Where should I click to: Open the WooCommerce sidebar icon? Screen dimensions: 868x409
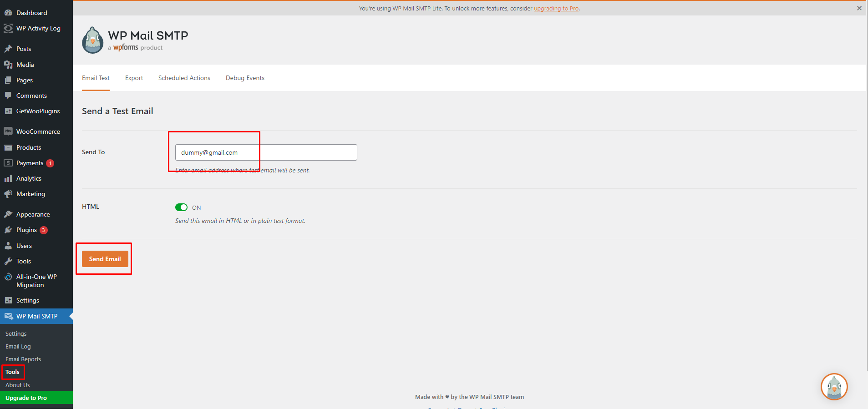(x=8, y=131)
